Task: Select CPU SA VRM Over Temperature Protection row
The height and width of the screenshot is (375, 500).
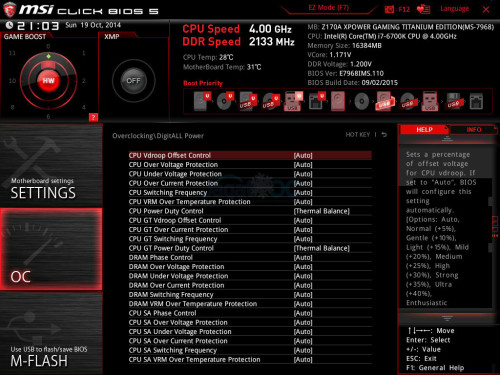Action: (x=250, y=360)
